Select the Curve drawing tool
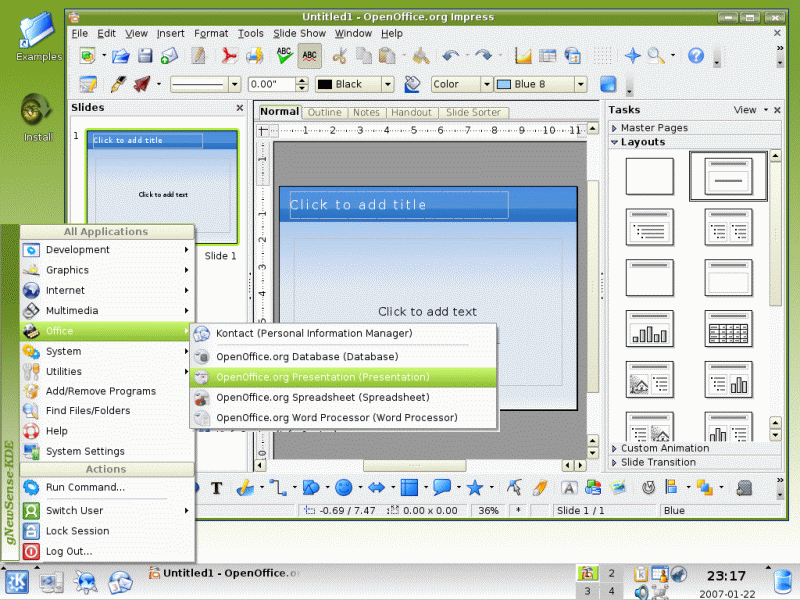The width and height of the screenshot is (800, 600). (245, 488)
